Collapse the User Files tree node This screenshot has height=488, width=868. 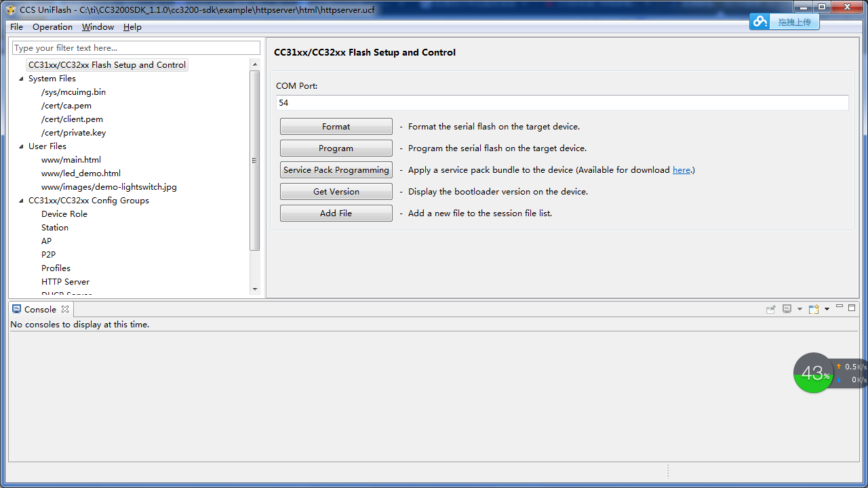pyautogui.click(x=21, y=146)
